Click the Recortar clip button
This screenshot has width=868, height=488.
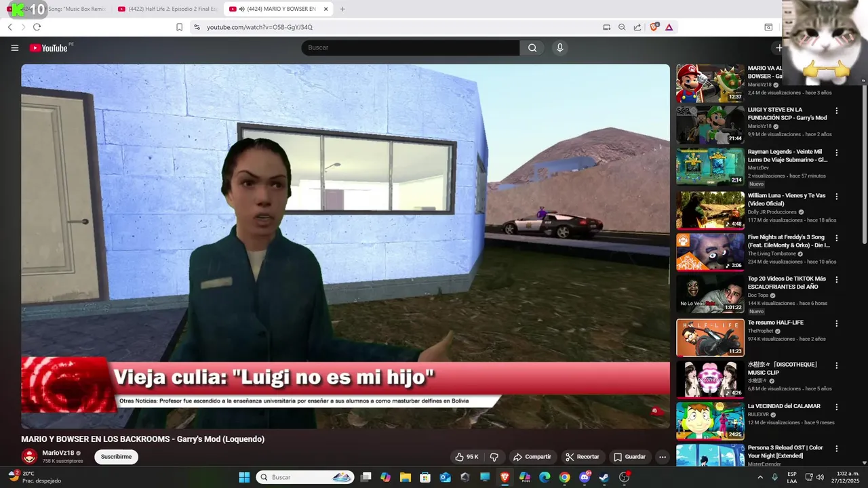point(583,457)
